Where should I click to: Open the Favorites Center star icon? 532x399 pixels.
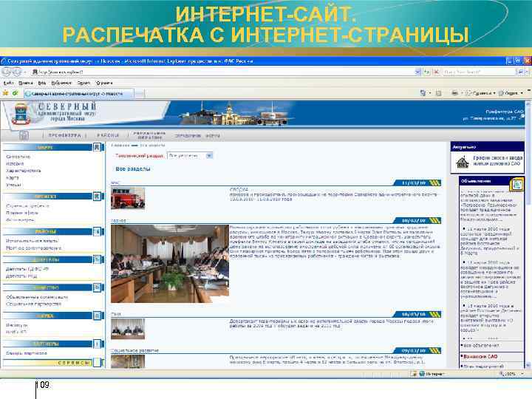coord(5,93)
